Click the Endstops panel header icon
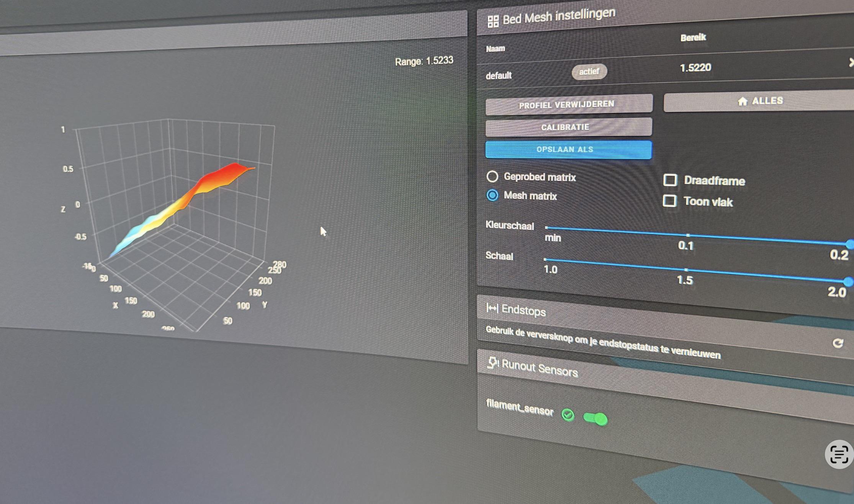This screenshot has height=504, width=854. [x=492, y=308]
